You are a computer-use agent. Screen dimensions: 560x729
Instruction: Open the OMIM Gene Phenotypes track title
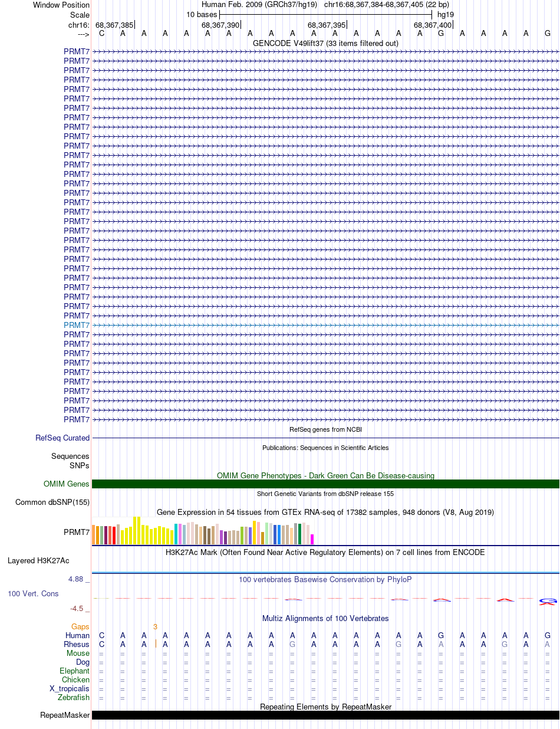point(325,475)
